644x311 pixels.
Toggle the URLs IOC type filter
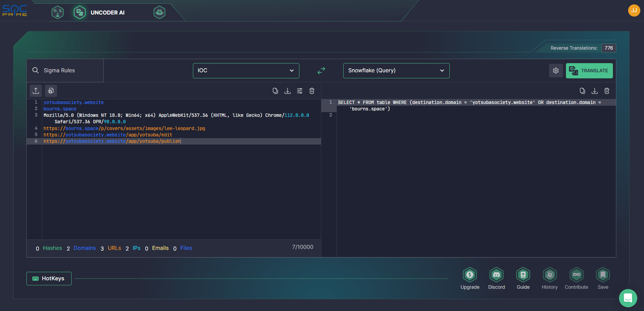tap(114, 248)
